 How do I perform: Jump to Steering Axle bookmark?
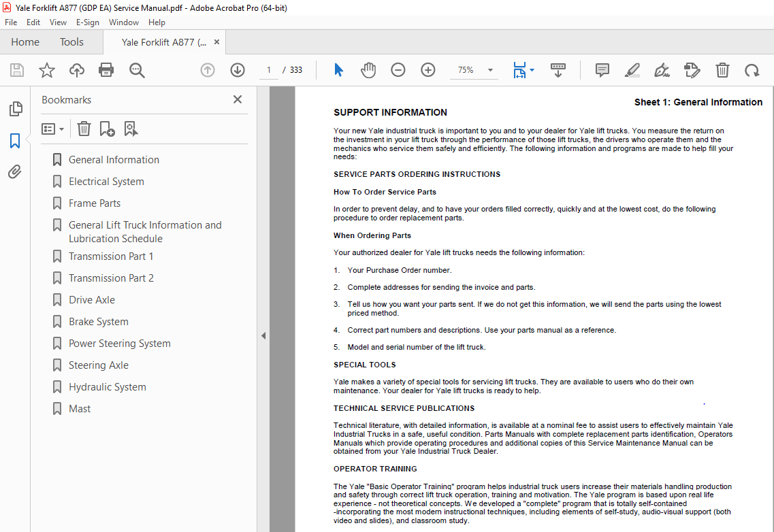pos(98,365)
